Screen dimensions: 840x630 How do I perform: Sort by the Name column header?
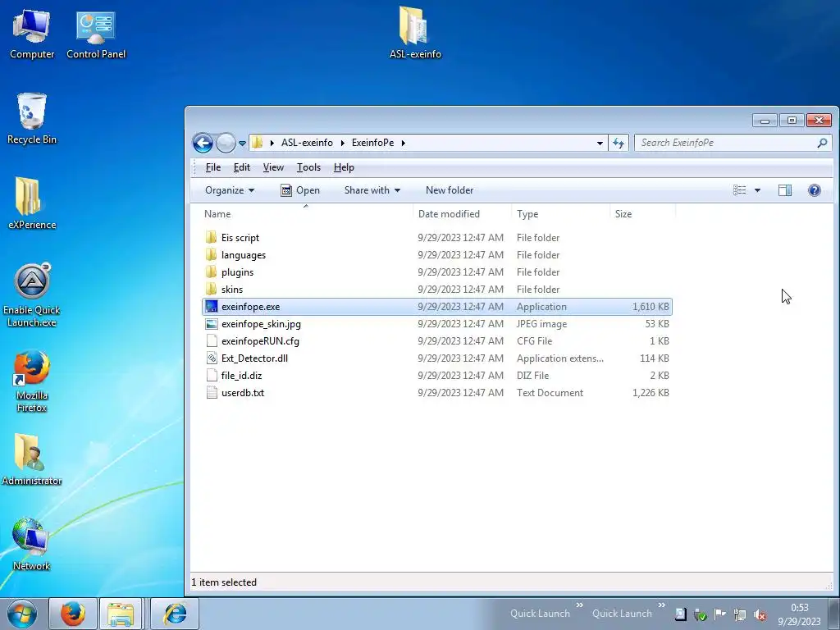pos(306,214)
